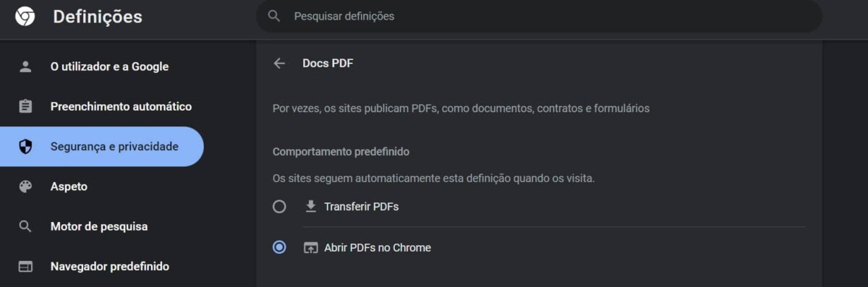Click the shield icon for Segurança e privacidade
Screen dimensions: 868x287
25,147
